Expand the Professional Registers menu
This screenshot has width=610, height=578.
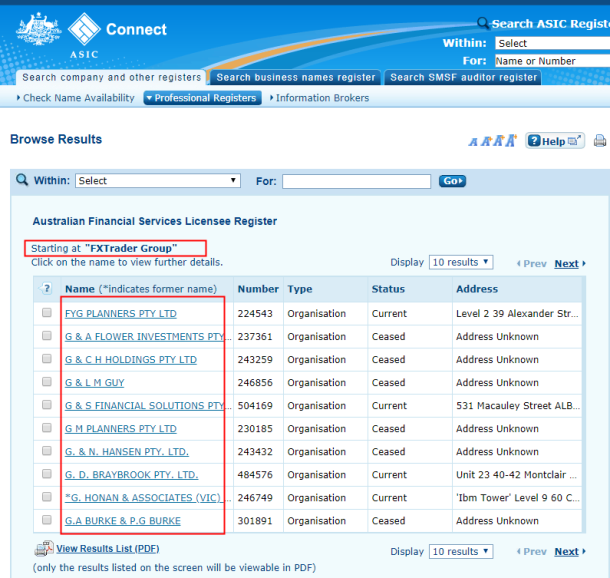[202, 98]
